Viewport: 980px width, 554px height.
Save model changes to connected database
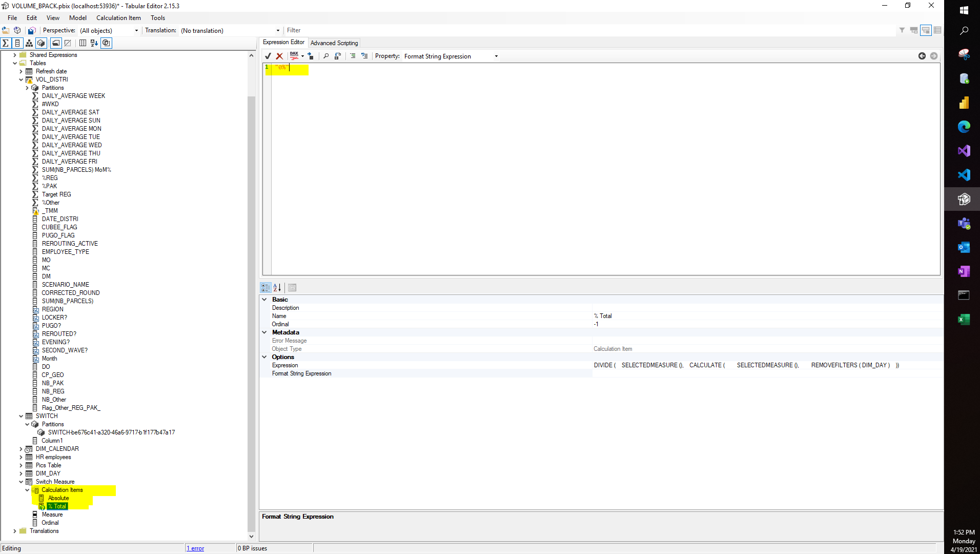pyautogui.click(x=32, y=30)
